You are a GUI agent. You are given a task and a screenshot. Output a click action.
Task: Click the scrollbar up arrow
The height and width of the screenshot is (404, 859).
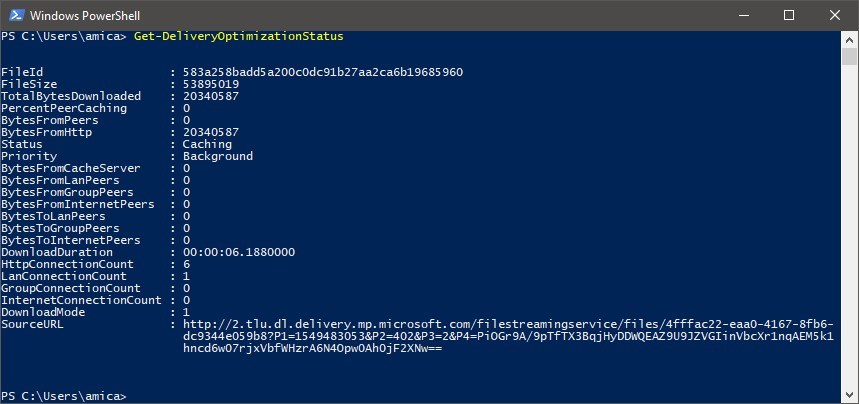tap(849, 39)
